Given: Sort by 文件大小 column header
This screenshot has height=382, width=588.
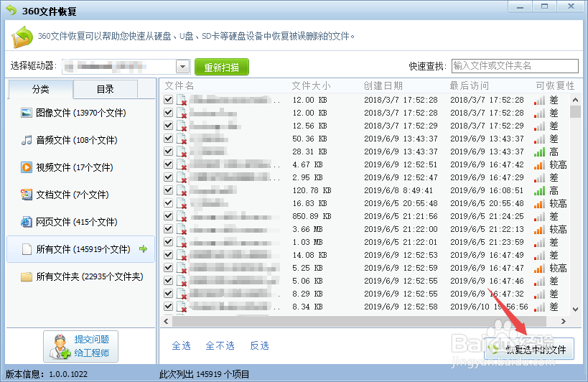Looking at the screenshot, I should click(312, 86).
